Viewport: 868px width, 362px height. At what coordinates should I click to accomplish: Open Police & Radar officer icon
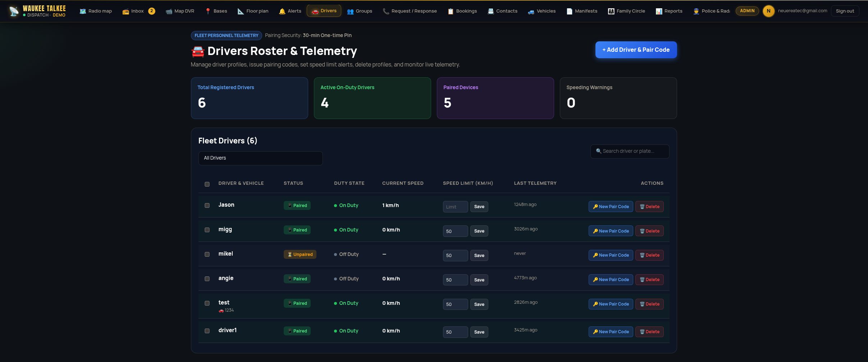[696, 12]
